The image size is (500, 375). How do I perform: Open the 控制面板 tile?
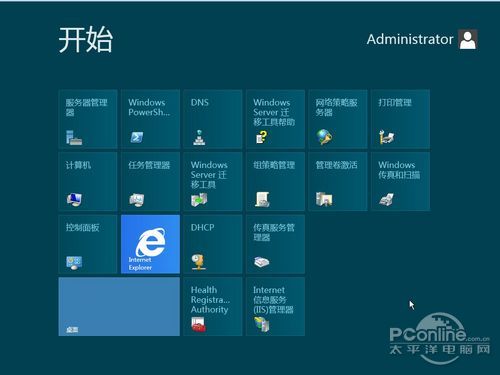(88, 244)
